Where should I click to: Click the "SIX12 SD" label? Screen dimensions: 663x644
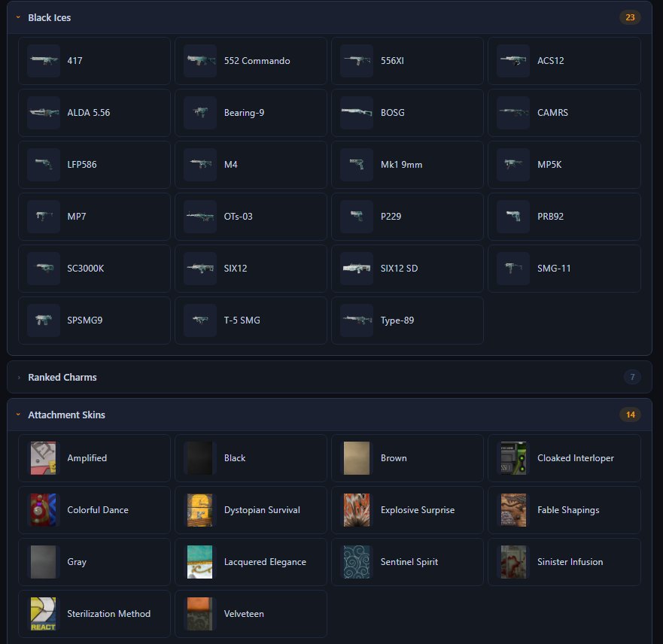[x=399, y=269]
